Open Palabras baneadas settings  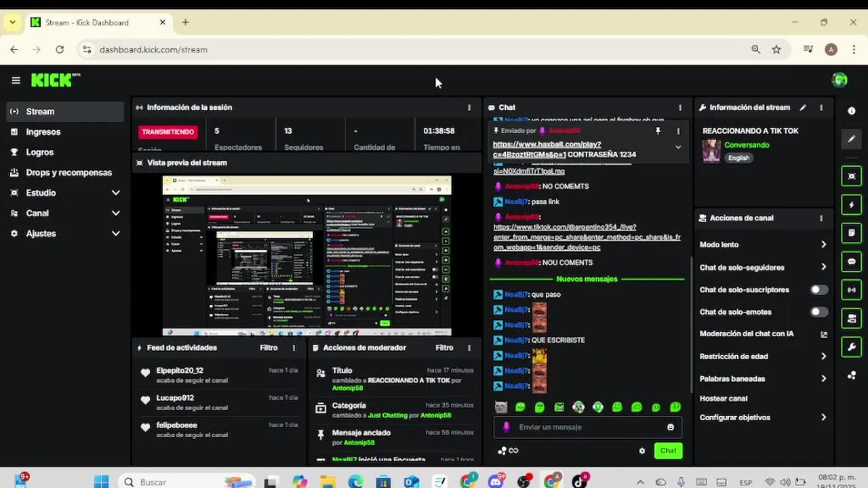[762, 379]
